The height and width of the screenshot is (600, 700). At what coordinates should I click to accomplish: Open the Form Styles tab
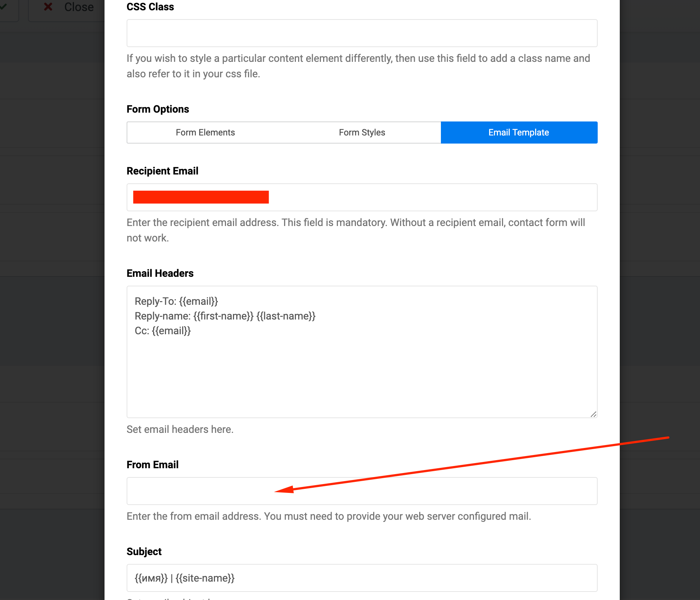(x=362, y=133)
